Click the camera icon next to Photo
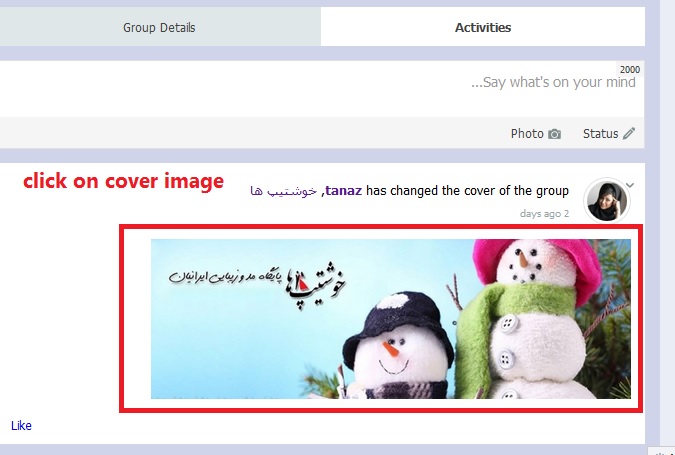This screenshot has height=455, width=675. click(554, 134)
